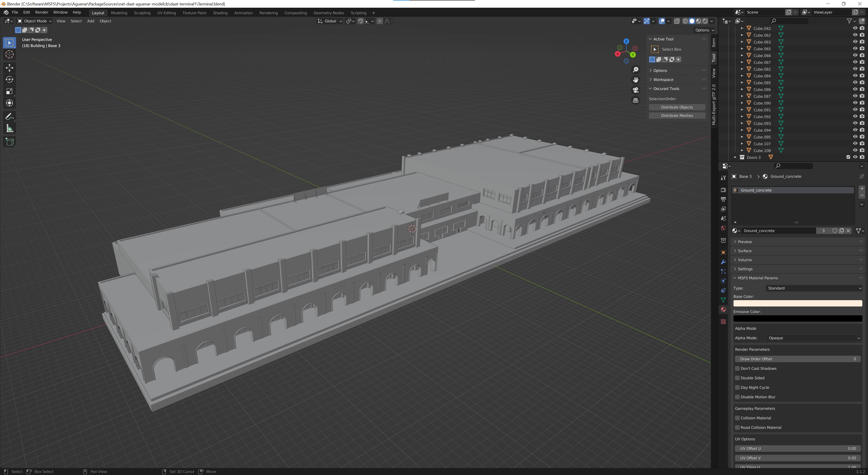868x475 pixels.
Task: Open the Render menu
Action: (x=41, y=12)
